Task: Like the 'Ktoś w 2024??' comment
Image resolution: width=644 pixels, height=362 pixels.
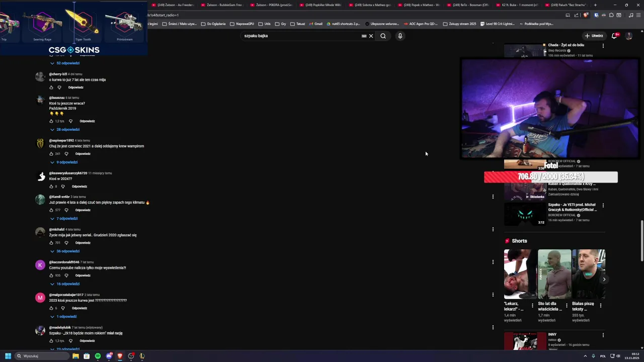Action: [x=51, y=187]
